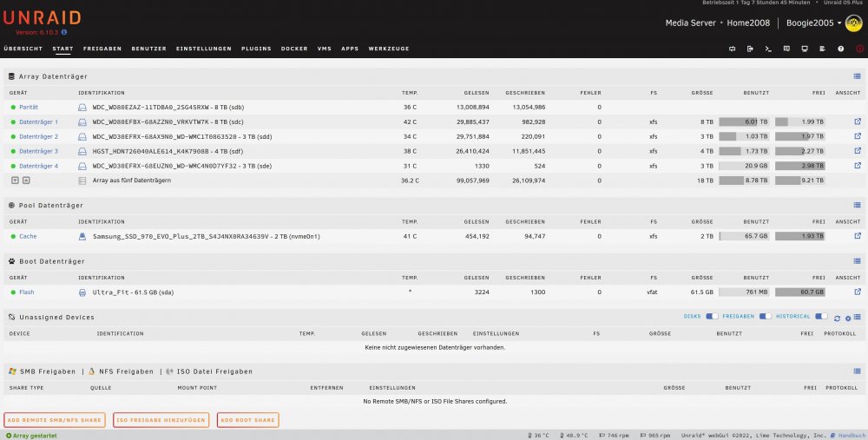The image size is (868, 440).
Task: Open the Datenträger 3 link
Action: click(x=39, y=151)
